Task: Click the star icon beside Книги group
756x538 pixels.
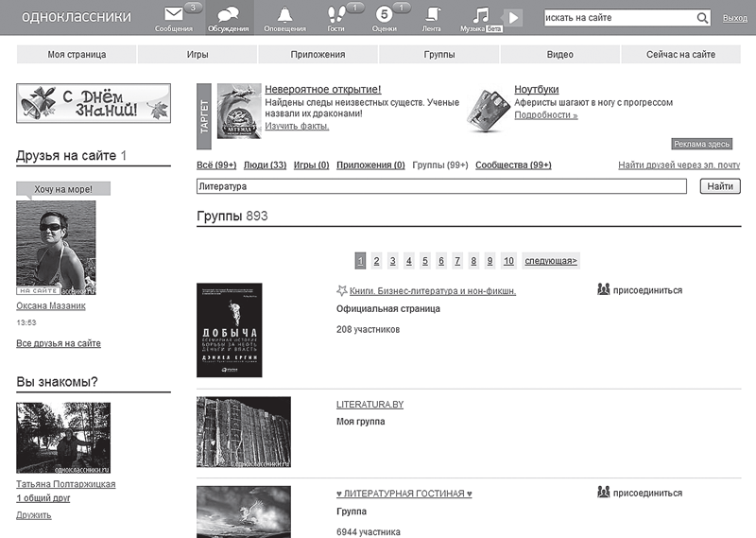Action: coord(341,290)
